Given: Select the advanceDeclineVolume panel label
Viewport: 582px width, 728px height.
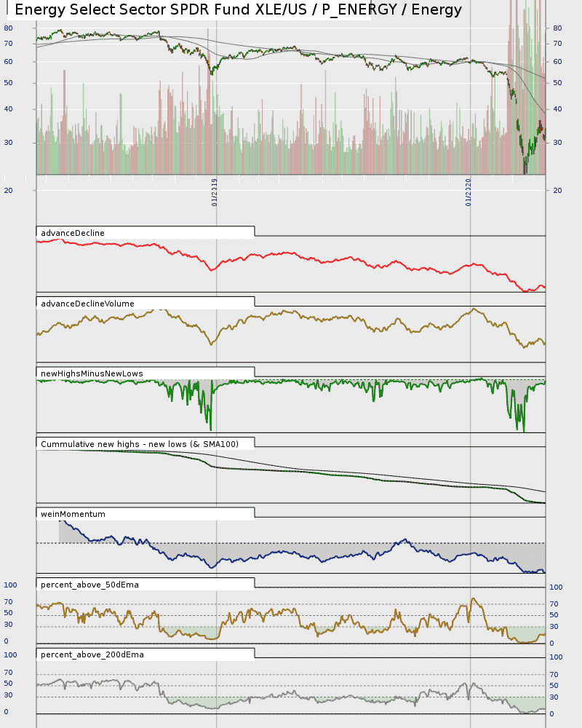Looking at the screenshot, I should point(87,304).
